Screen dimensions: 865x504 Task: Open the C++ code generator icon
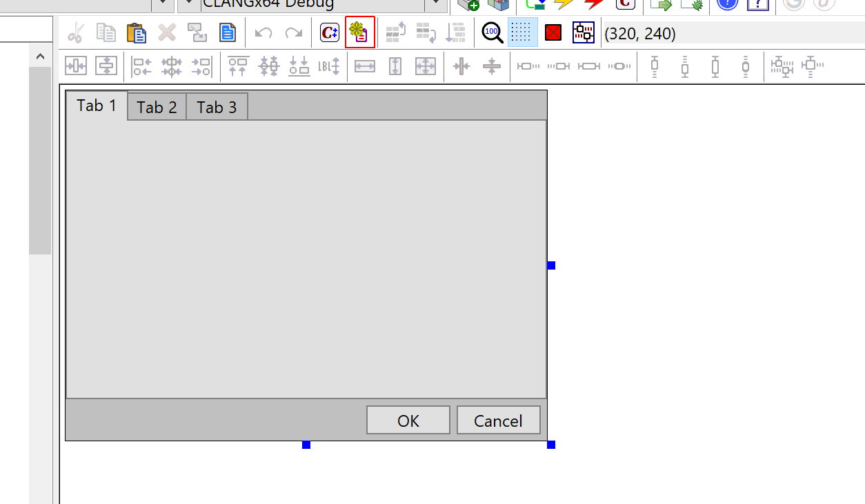coord(330,32)
